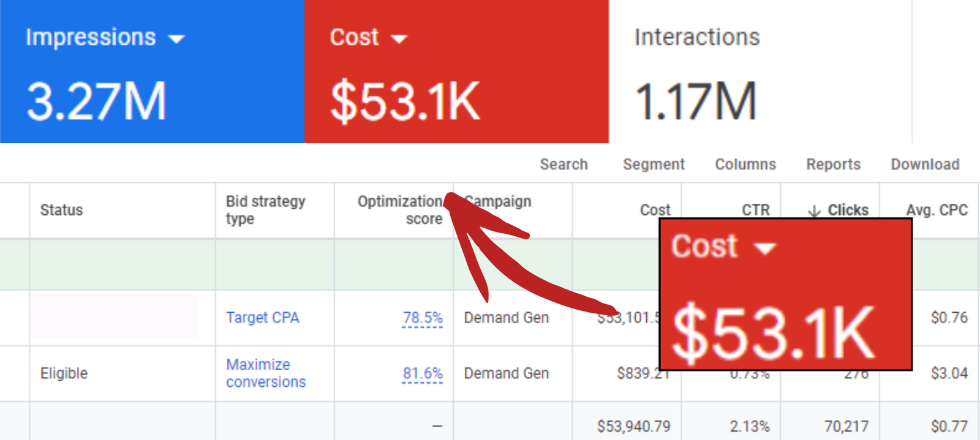
Task: Expand the Cost dropdown arrow in enlarged overlay
Action: pos(764,248)
